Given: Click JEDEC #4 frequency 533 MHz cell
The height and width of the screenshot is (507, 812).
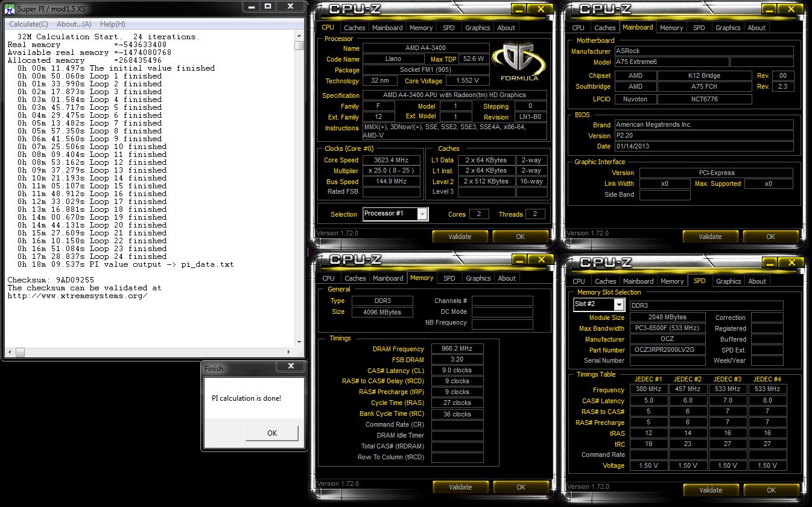Looking at the screenshot, I should click(767, 389).
